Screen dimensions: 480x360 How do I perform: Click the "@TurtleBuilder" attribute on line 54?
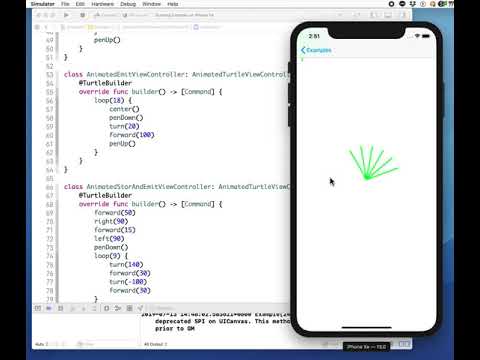coord(105,83)
